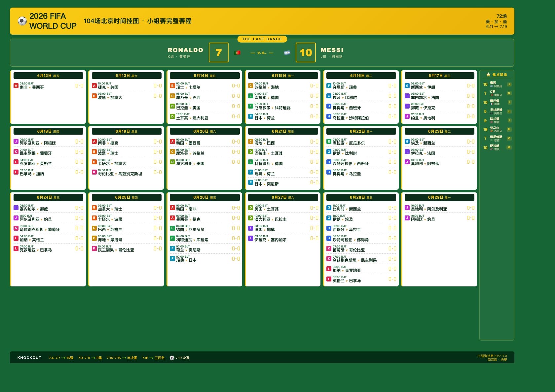Click the group L badge for 巴拿马 v 加纳

(16, 172)
